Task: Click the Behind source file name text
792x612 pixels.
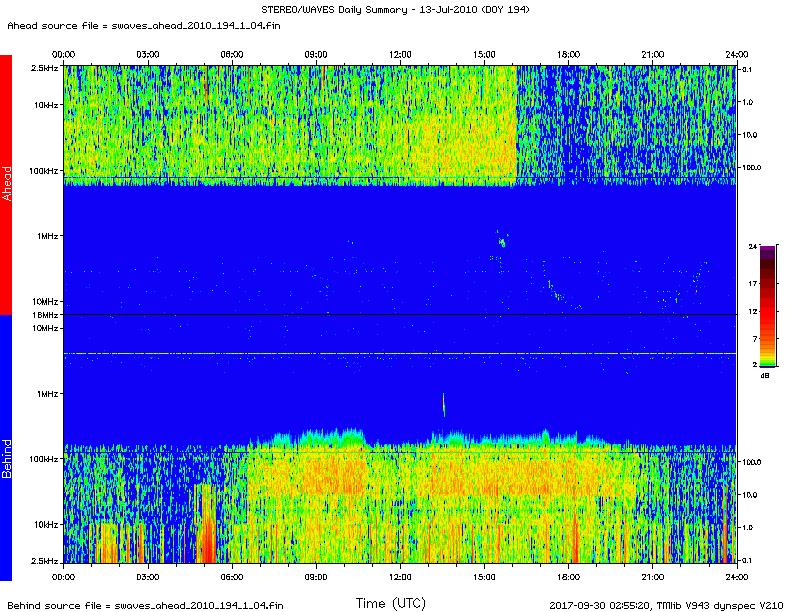Action: tap(144, 605)
